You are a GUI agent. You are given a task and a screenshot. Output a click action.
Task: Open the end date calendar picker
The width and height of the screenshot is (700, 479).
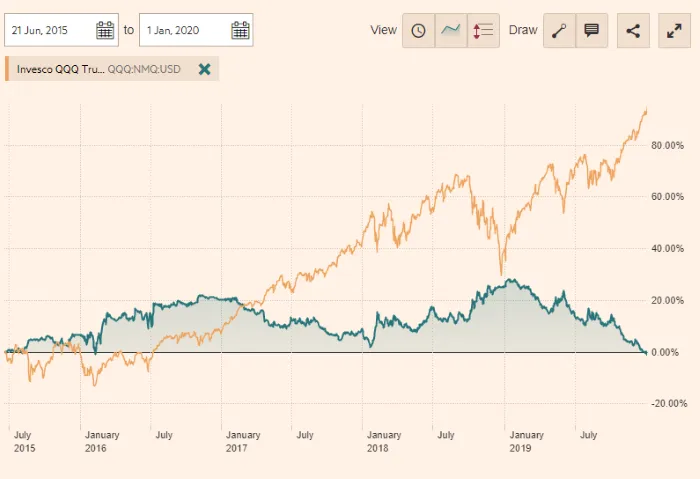[240, 30]
